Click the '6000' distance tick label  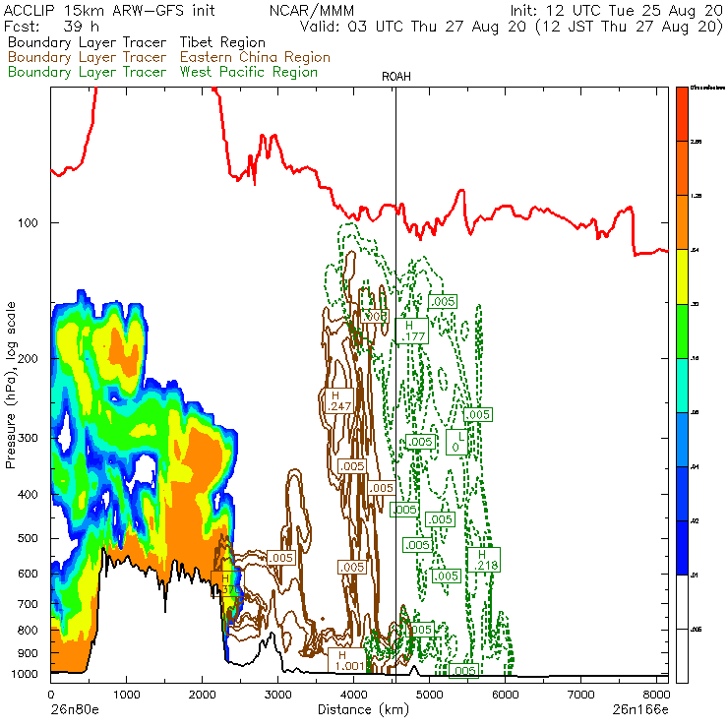(505, 695)
